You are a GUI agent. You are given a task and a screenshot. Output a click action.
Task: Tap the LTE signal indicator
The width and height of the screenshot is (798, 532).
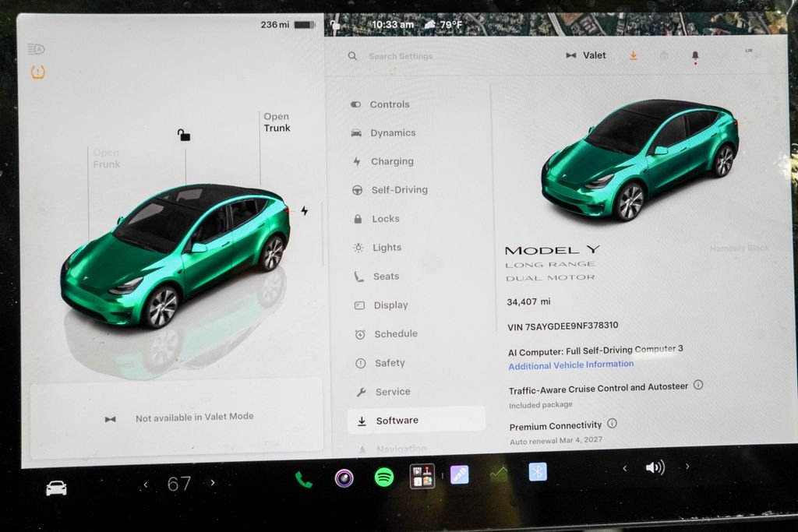[x=749, y=51]
